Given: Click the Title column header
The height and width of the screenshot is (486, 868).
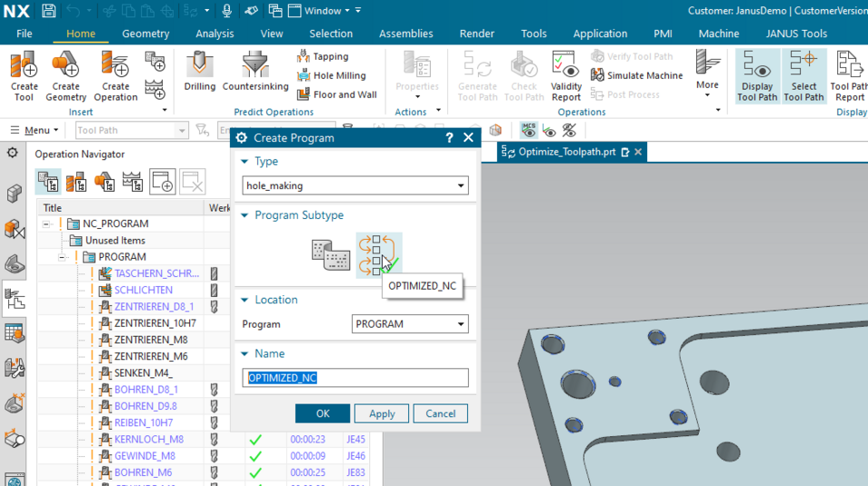Looking at the screenshot, I should pos(121,208).
